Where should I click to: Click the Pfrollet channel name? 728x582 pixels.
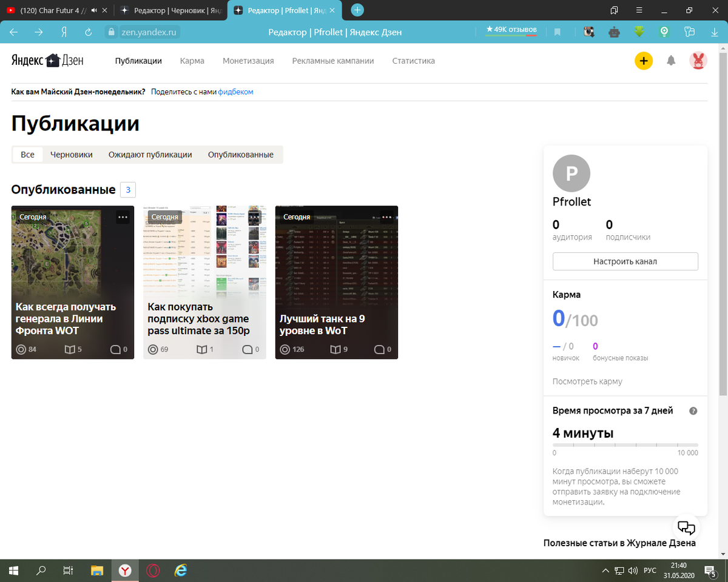572,202
